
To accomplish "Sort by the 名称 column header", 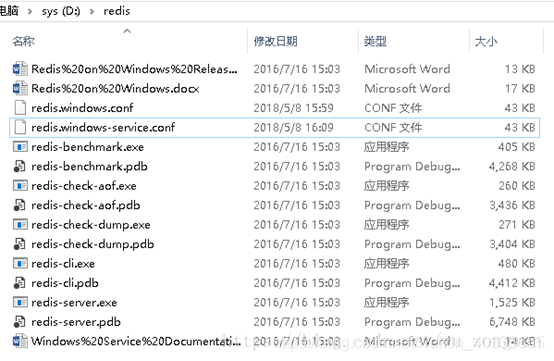I will [24, 41].
